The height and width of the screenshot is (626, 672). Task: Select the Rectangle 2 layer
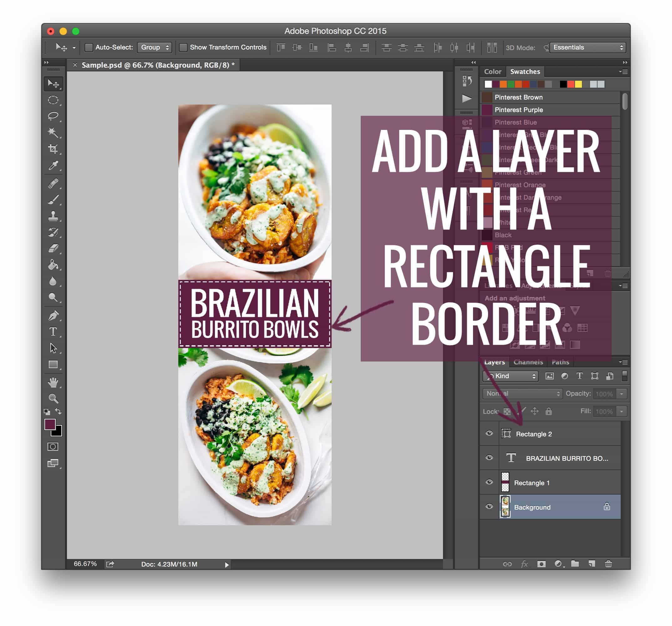click(533, 434)
